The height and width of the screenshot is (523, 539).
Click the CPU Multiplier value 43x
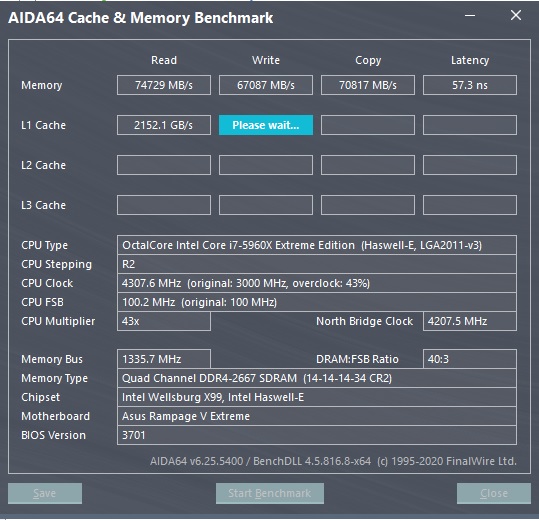click(164, 321)
